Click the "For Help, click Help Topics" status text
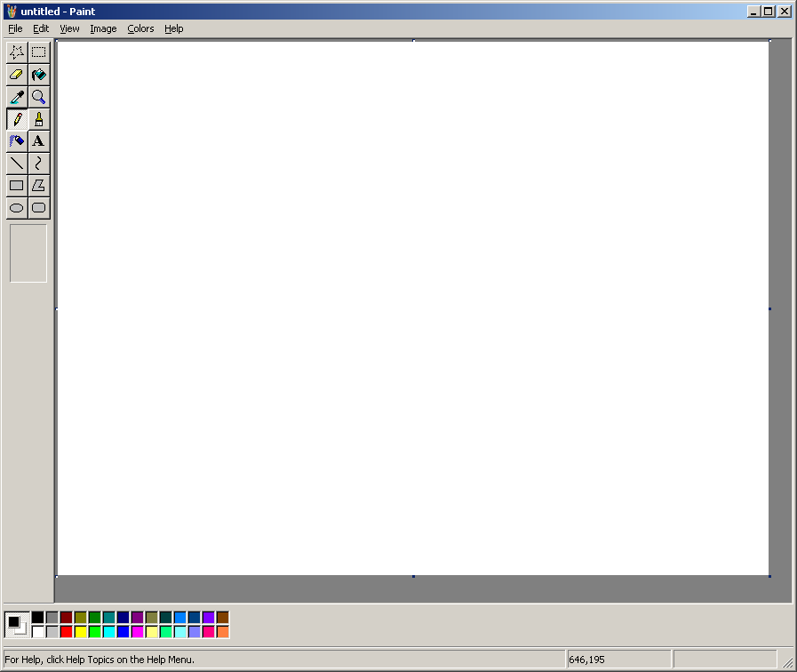This screenshot has width=797, height=672. tap(100, 660)
